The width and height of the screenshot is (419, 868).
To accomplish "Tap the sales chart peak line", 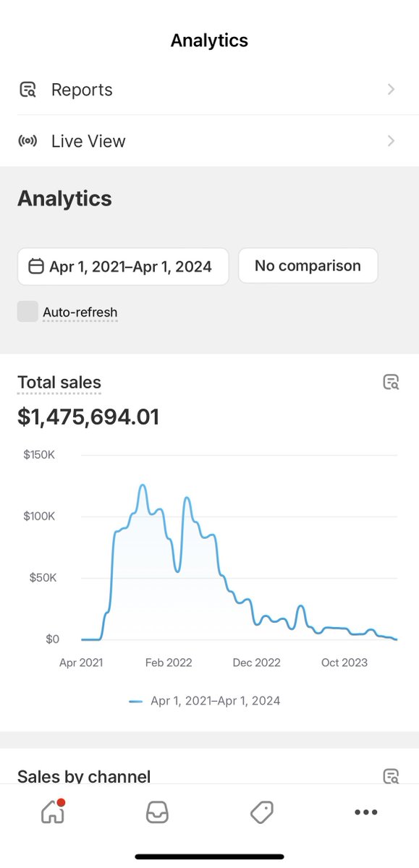I will click(x=143, y=486).
